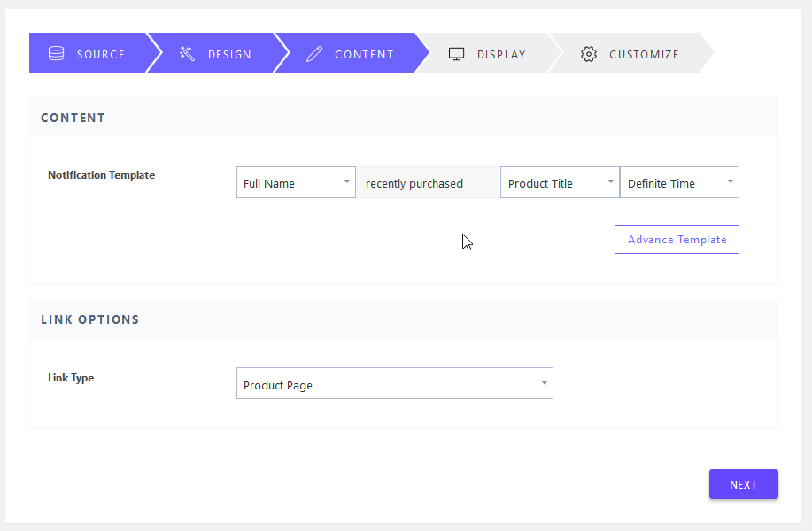Click the database icon on the SOURCE step

click(x=56, y=53)
